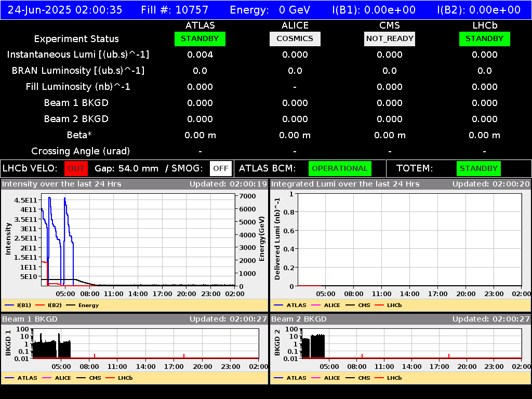The image size is (532, 399).
Task: Click Fill # 10757 in header
Action: coord(175,10)
